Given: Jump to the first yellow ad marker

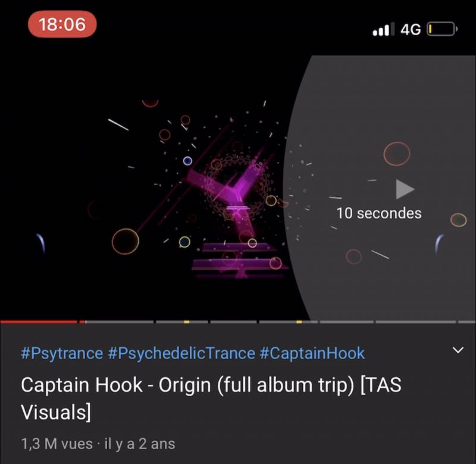Looking at the screenshot, I should (x=186, y=322).
